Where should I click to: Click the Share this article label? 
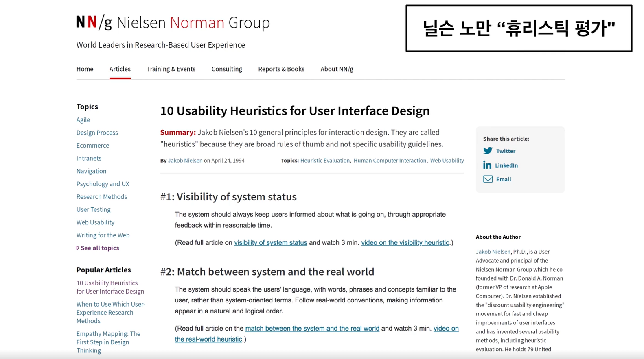(x=506, y=139)
